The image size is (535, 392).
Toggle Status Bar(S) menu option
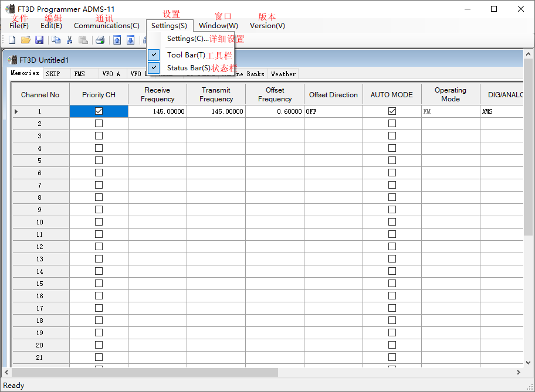[188, 68]
